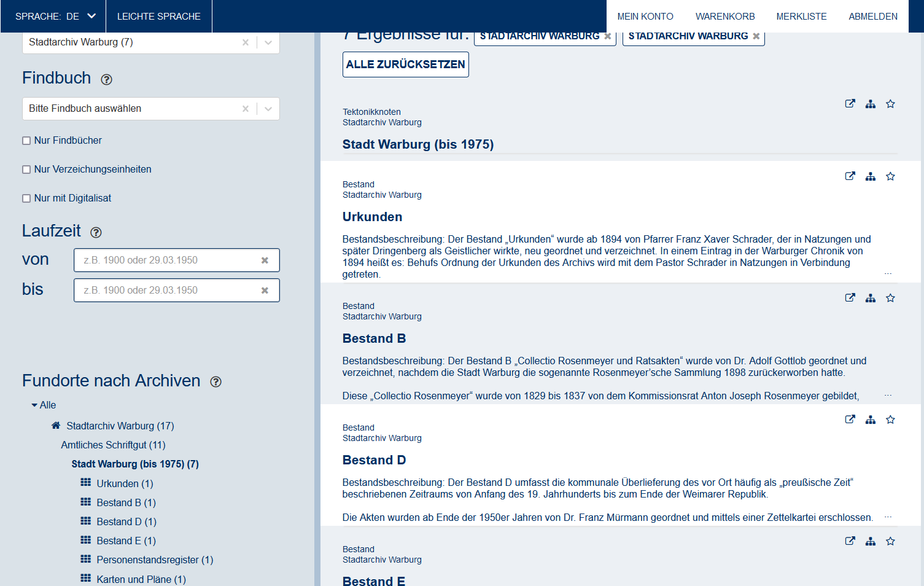Select Bestand E (1) in archive tree
This screenshot has height=586, width=924.
tap(126, 541)
